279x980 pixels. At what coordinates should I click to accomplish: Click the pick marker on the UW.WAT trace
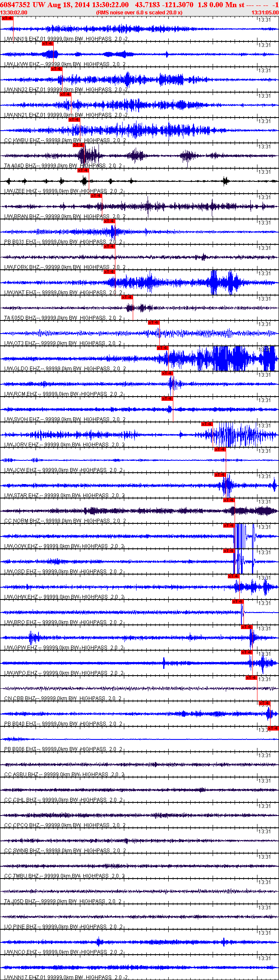[109, 272]
